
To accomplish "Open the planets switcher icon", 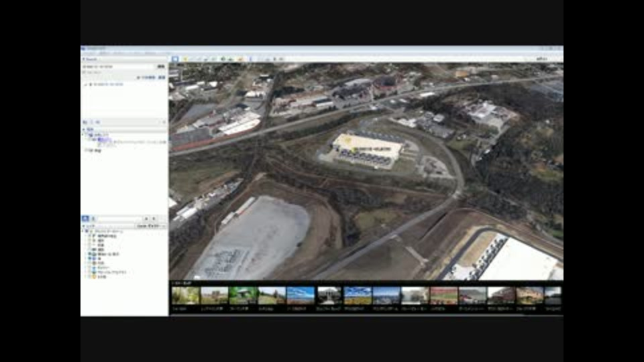I will 241,59.
